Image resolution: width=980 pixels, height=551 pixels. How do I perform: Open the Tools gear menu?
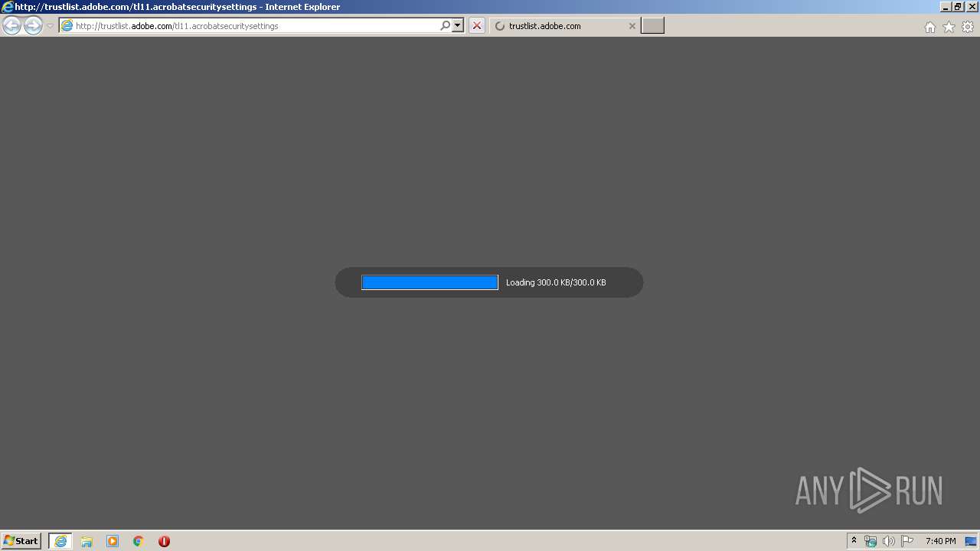coord(968,27)
